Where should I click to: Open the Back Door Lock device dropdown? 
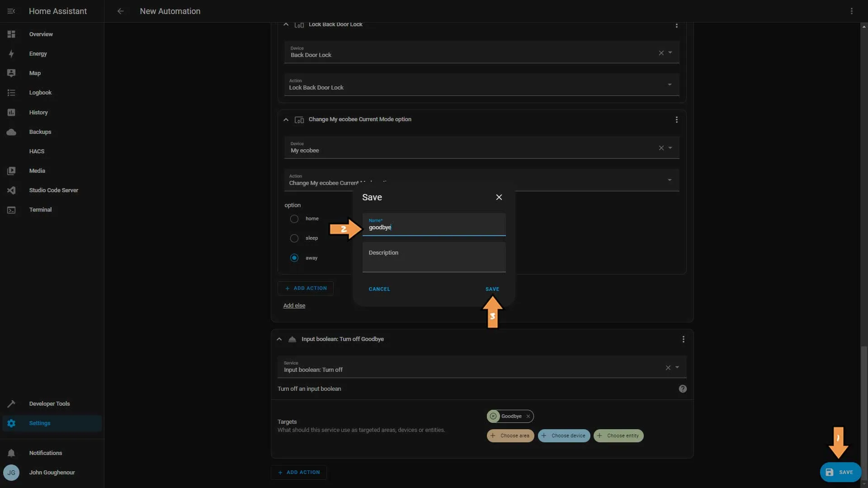point(670,53)
